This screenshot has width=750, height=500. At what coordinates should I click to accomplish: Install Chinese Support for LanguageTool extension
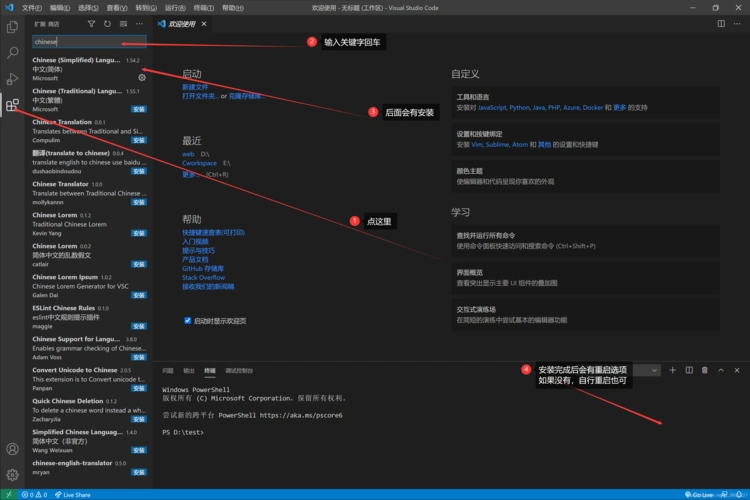coord(139,357)
